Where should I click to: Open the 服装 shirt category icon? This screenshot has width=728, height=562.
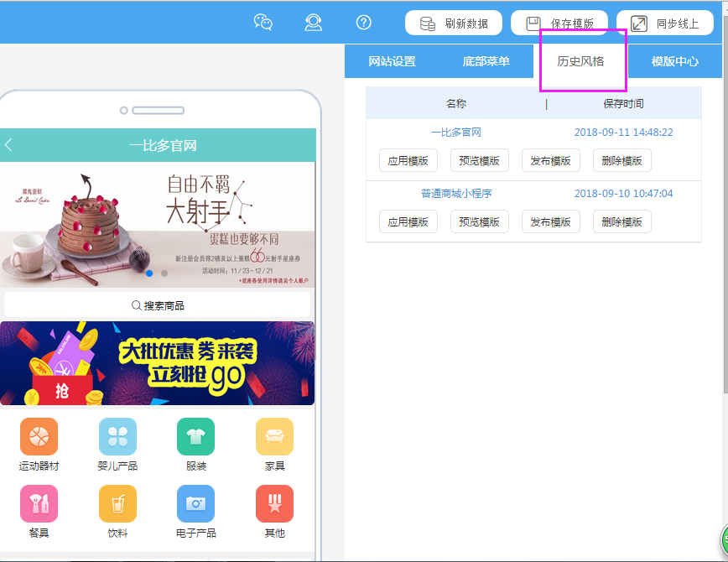click(196, 436)
